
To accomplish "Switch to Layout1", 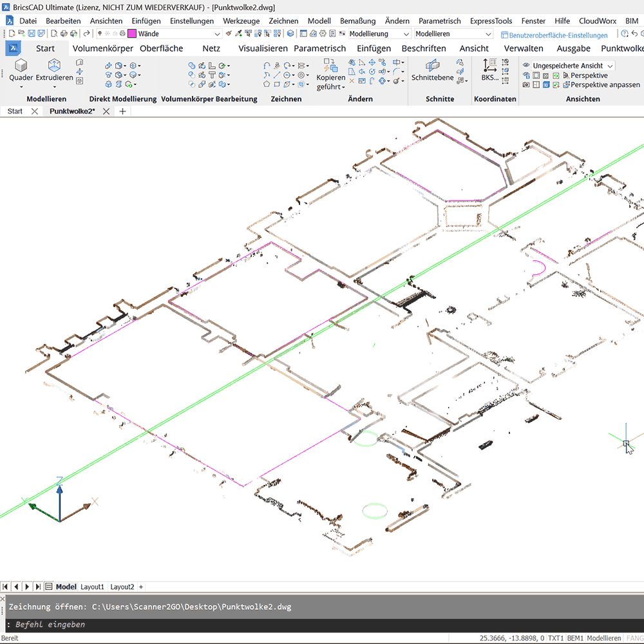I will pyautogui.click(x=92, y=587).
